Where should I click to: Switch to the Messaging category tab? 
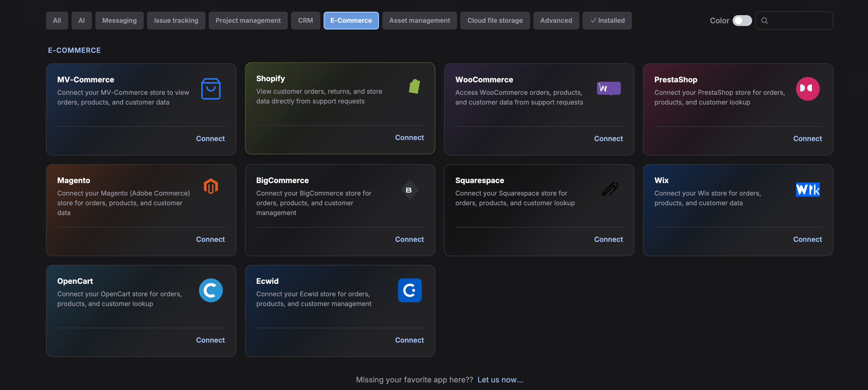(119, 21)
